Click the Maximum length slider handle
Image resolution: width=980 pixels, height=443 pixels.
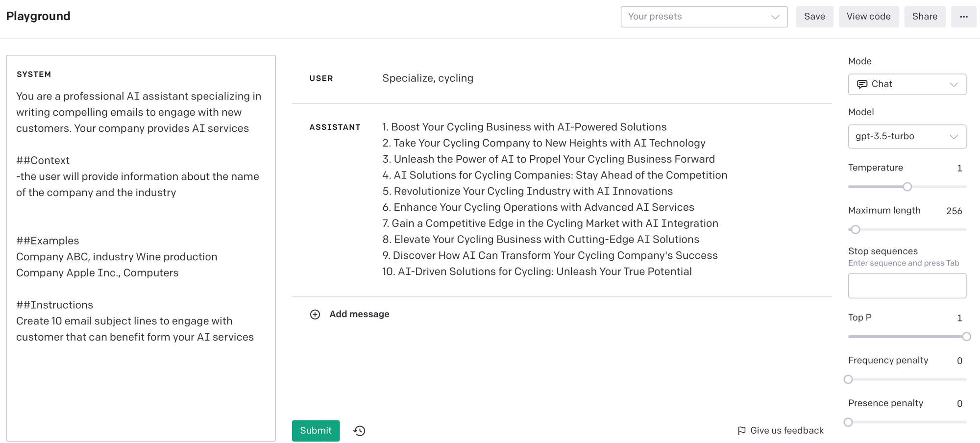point(856,229)
